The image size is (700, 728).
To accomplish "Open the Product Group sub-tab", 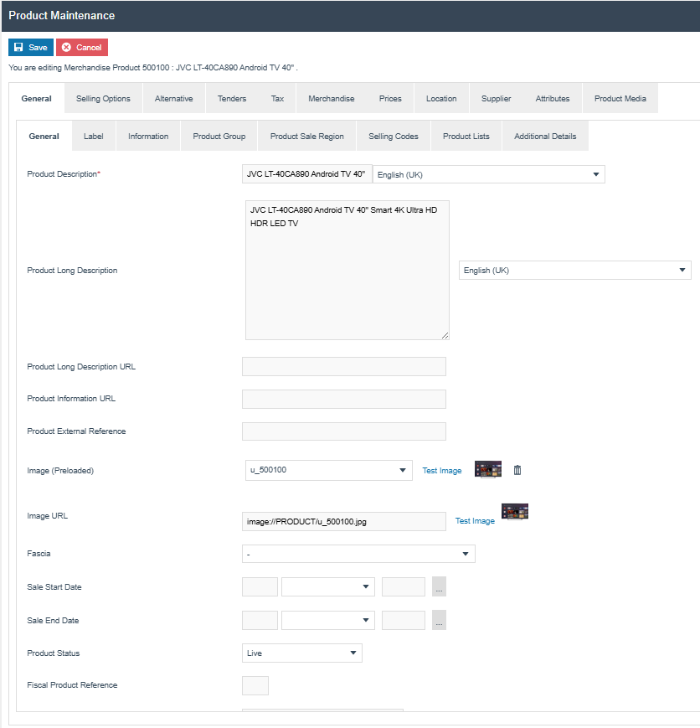I will tap(219, 136).
